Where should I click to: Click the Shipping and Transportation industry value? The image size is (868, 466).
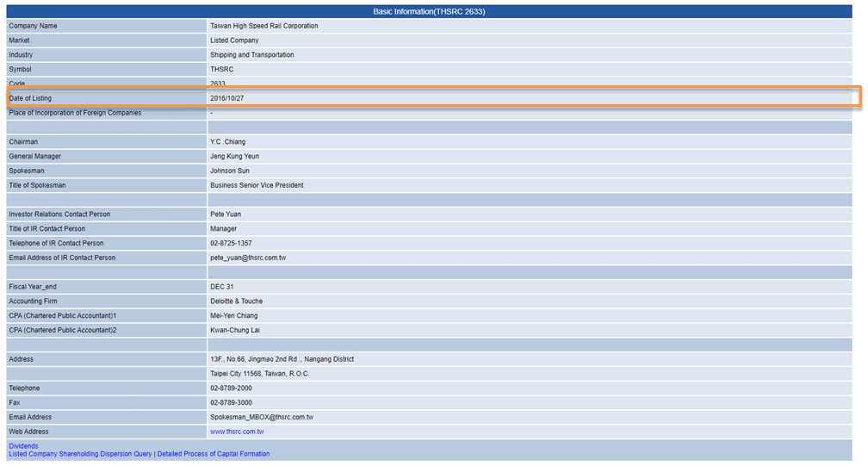[x=251, y=55]
